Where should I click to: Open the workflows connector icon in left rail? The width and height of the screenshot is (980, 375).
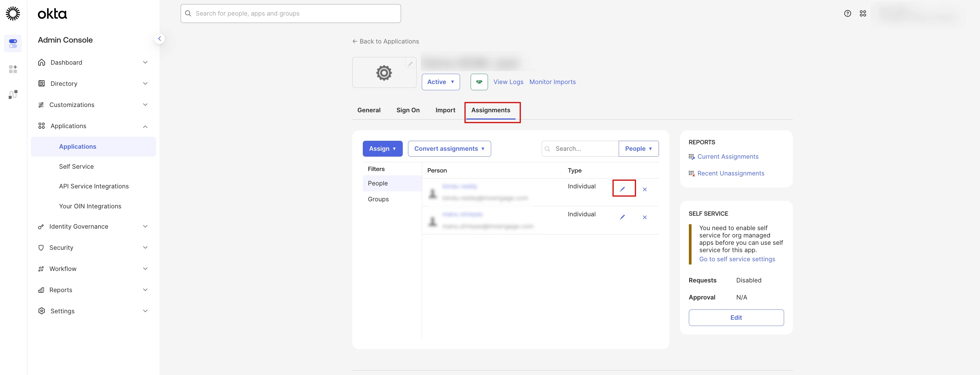tap(13, 94)
